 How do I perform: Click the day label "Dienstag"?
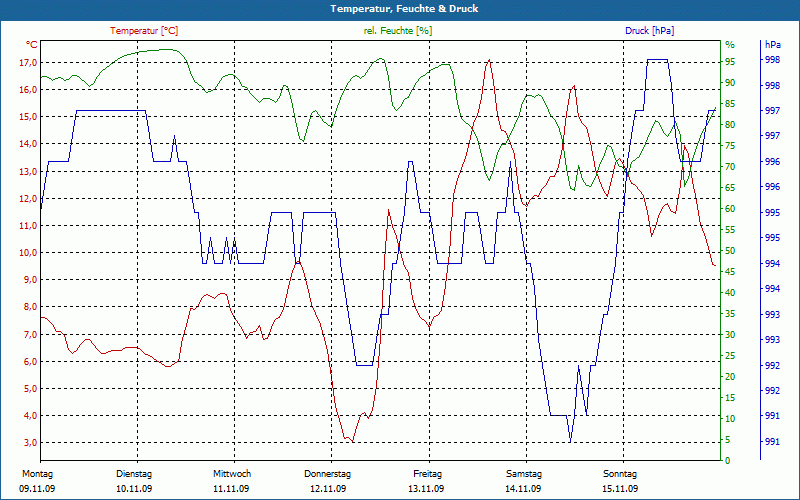tap(134, 474)
